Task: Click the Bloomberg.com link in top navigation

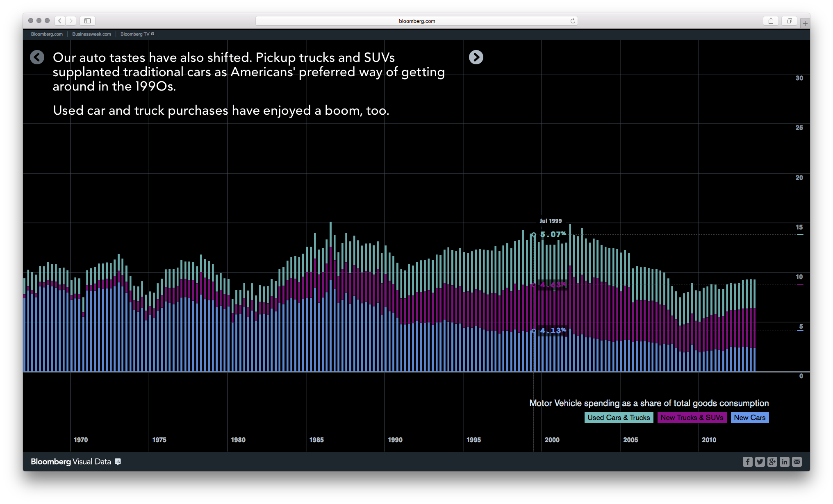Action: (x=46, y=34)
